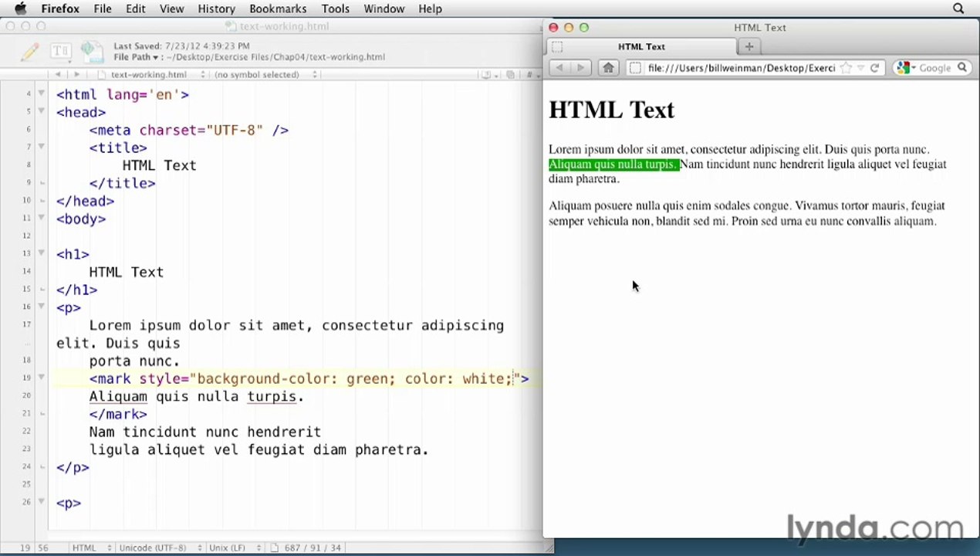Click the text-working.html title bar document icon

point(230,26)
